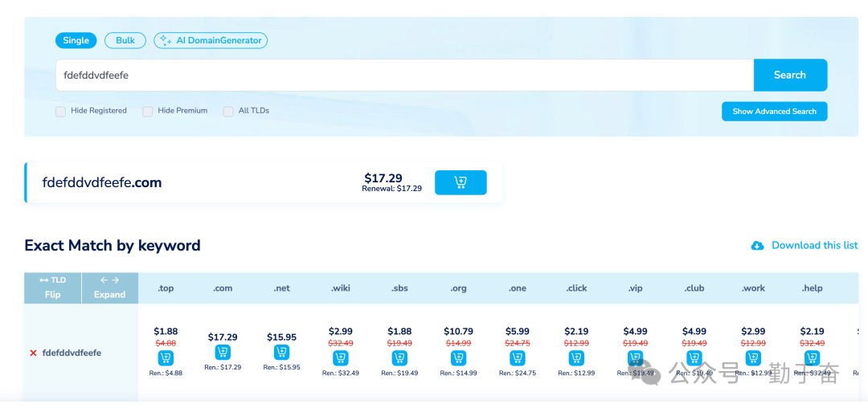Click the .org column header
The image size is (868, 408).
point(458,288)
